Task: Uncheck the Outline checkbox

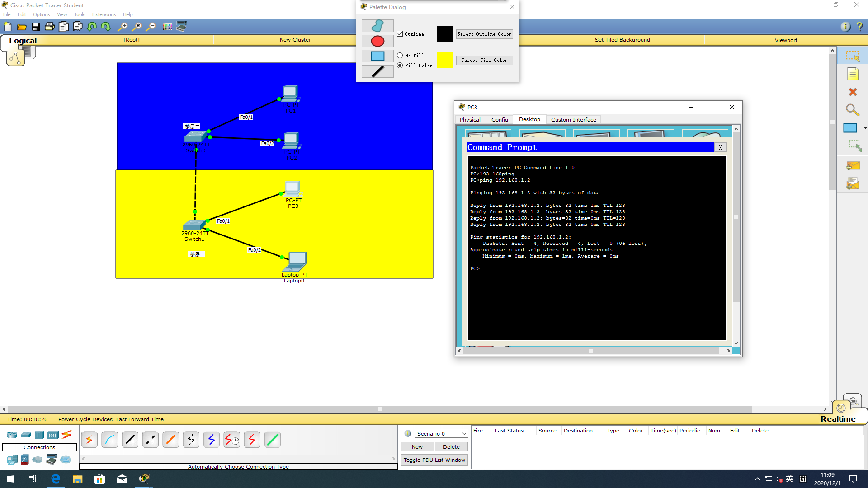Action: click(400, 34)
